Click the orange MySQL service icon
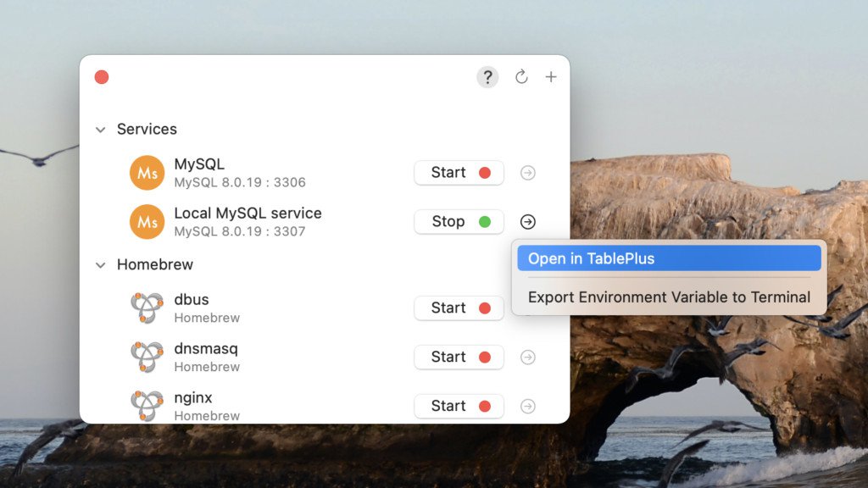The image size is (868, 488). click(147, 173)
